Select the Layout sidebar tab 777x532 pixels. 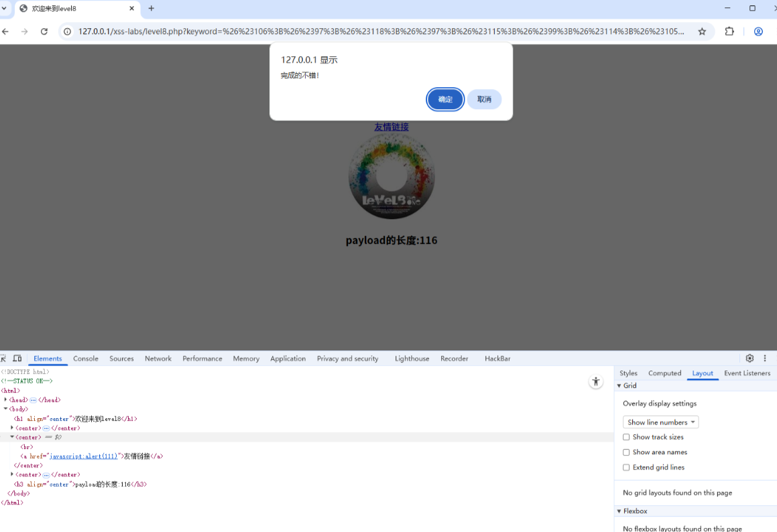click(702, 373)
